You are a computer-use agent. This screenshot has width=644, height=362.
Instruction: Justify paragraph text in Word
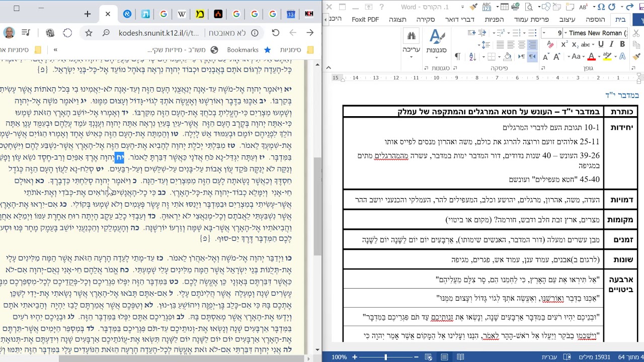click(500, 44)
